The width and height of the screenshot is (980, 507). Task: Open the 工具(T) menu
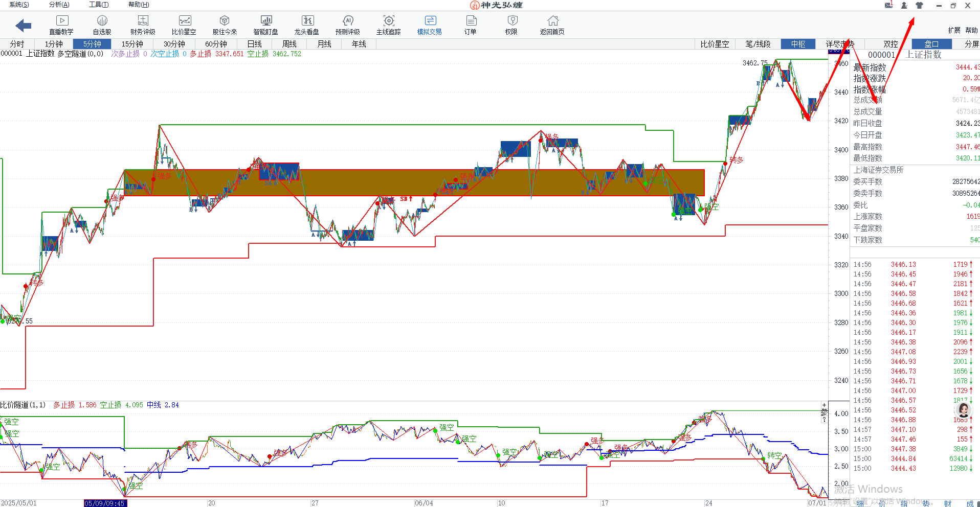(99, 5)
